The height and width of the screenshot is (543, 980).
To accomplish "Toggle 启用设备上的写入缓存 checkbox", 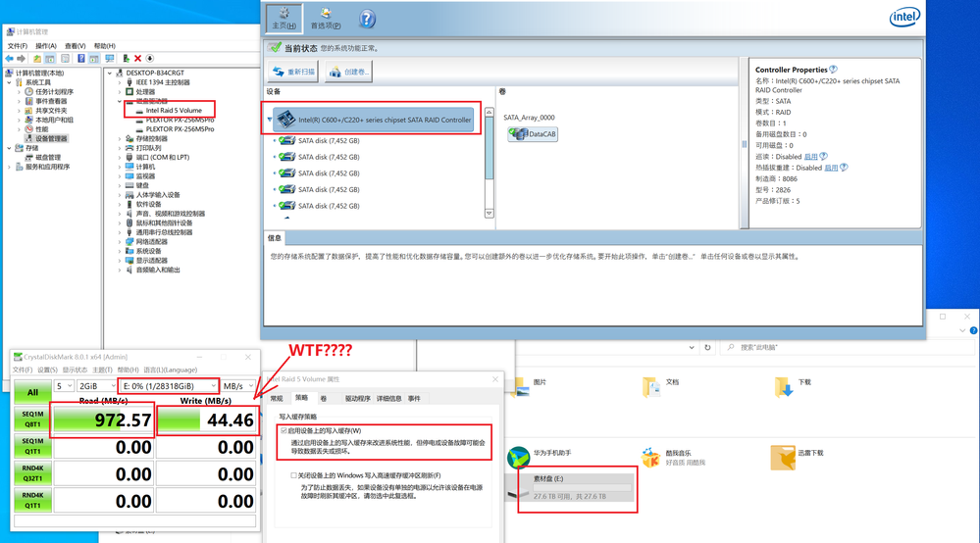I will coord(284,431).
